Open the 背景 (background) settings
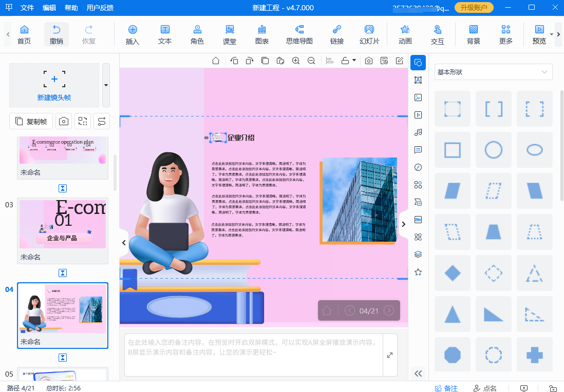564x392 pixels. tap(473, 34)
